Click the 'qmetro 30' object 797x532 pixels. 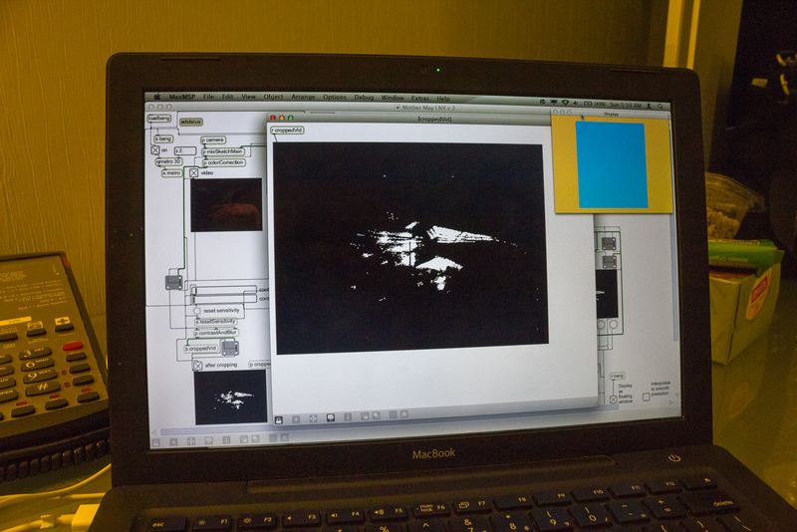click(x=169, y=161)
